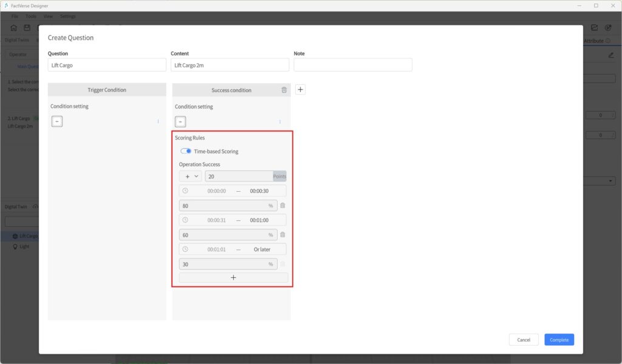Image resolution: width=622 pixels, height=364 pixels.
Task: Delete the 60% scoring tier
Action: (x=282, y=235)
